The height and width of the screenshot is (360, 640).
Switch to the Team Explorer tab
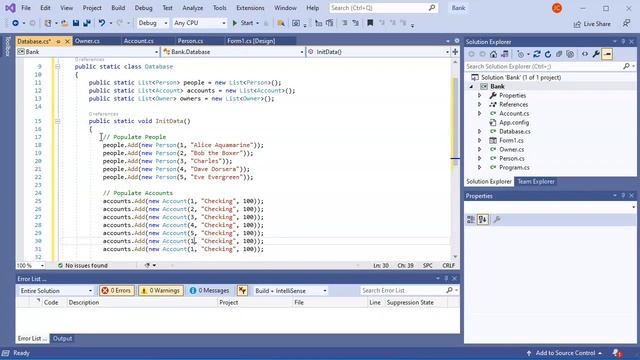click(x=536, y=182)
